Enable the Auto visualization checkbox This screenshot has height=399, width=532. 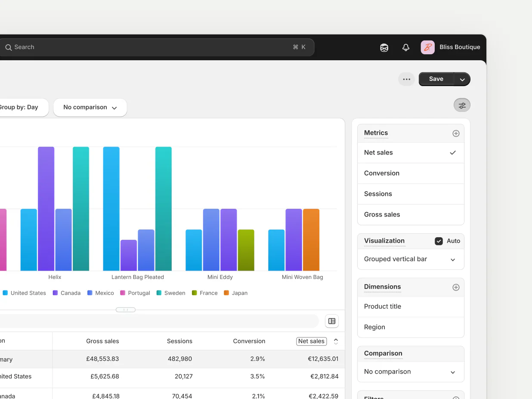point(439,241)
